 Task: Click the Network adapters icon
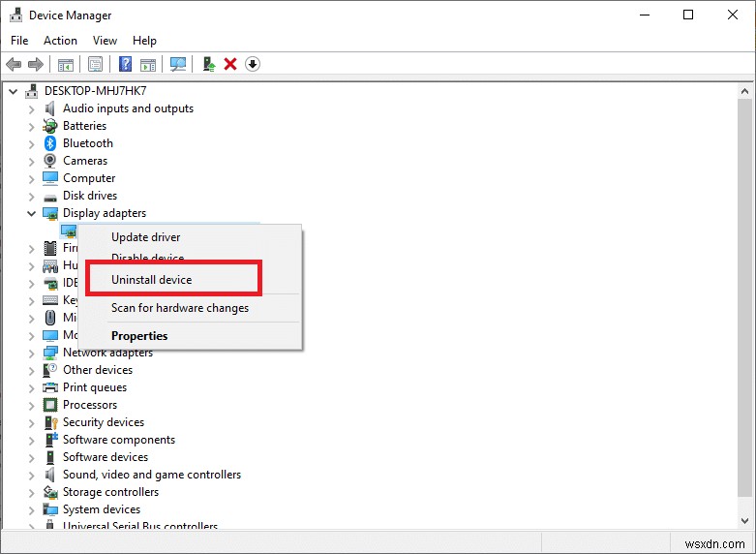tap(50, 353)
